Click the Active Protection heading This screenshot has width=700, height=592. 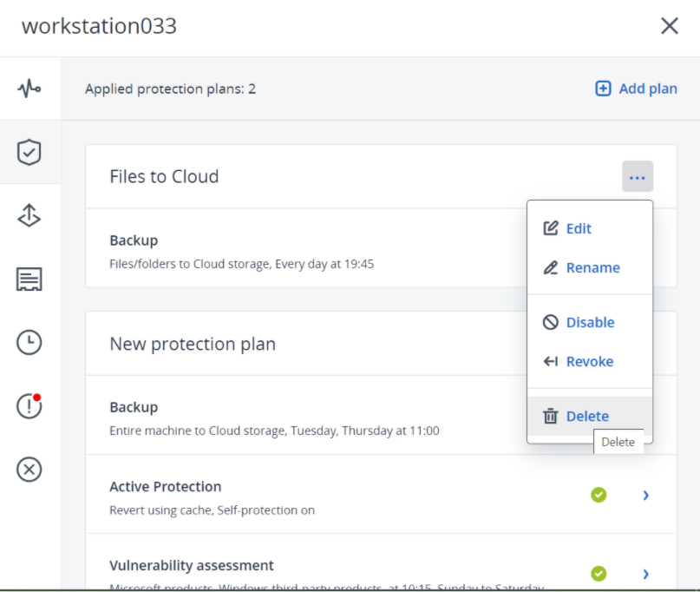point(165,487)
